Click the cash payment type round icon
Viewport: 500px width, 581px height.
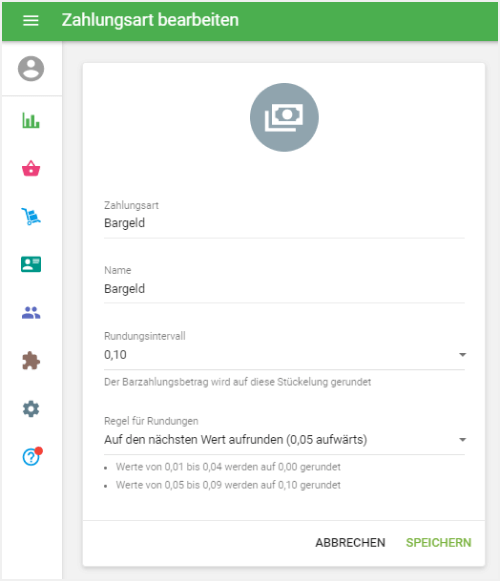tap(284, 117)
